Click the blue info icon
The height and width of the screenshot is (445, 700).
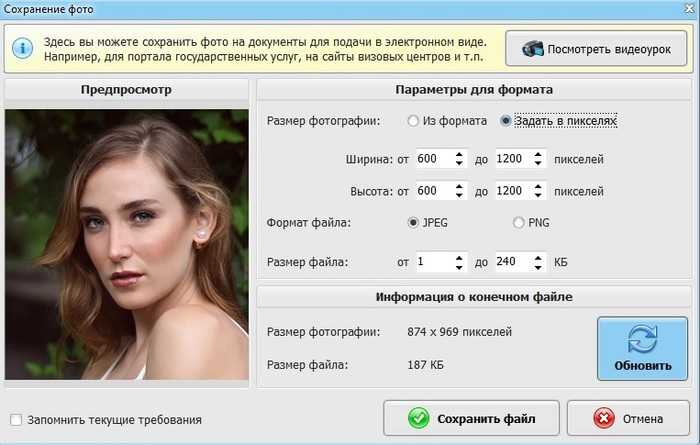tap(22, 48)
